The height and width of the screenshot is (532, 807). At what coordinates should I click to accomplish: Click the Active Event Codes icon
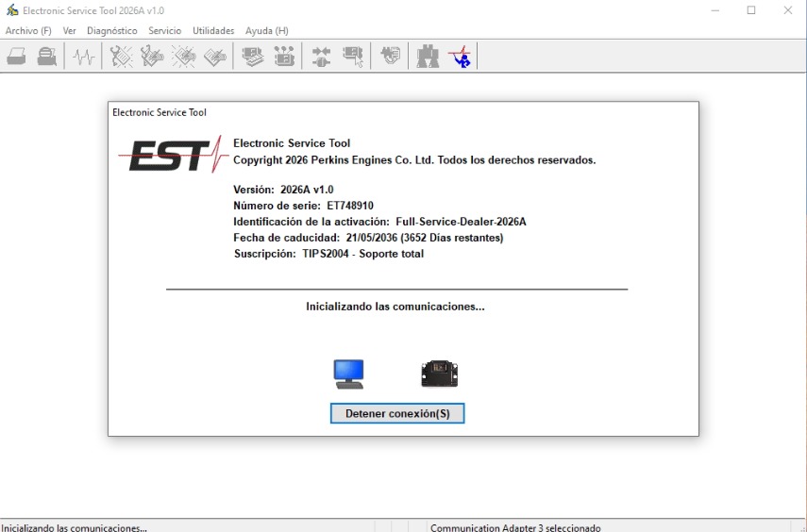pyautogui.click(x=184, y=56)
